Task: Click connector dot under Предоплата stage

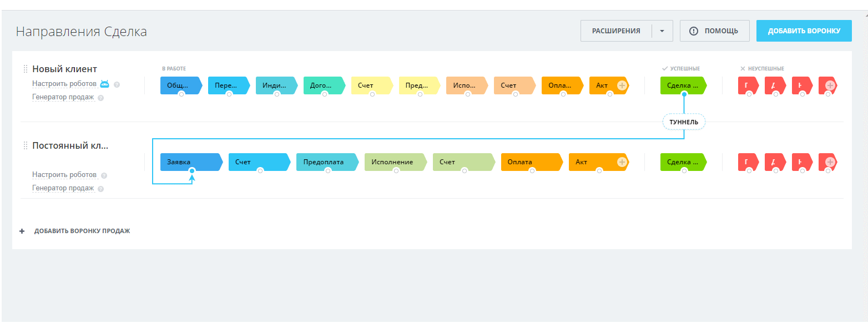Action: [x=328, y=171]
